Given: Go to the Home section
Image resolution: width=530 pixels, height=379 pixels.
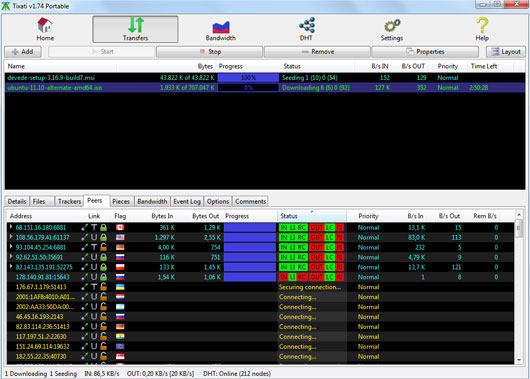Looking at the screenshot, I should click(x=45, y=29).
